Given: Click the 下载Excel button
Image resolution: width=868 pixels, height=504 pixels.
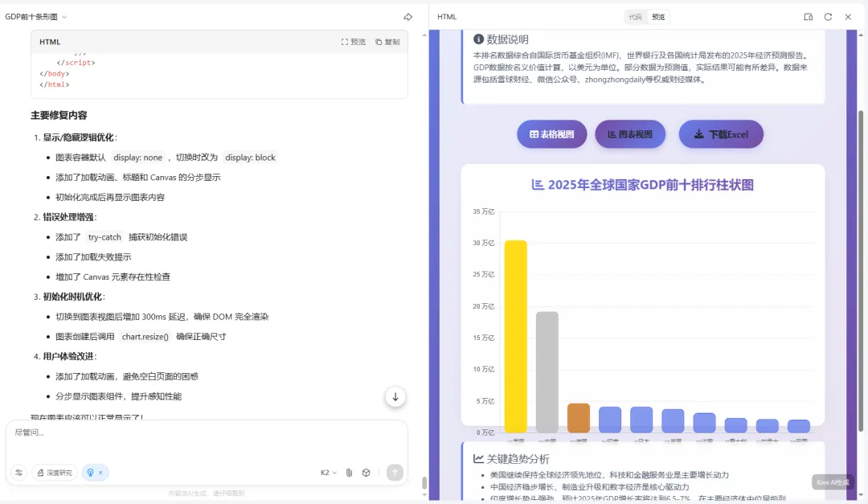Looking at the screenshot, I should 721,134.
